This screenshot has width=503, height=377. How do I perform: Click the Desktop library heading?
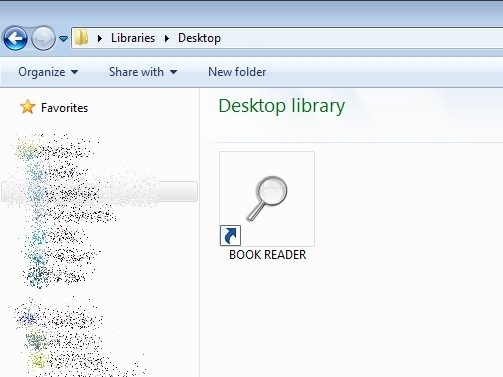[x=282, y=106]
